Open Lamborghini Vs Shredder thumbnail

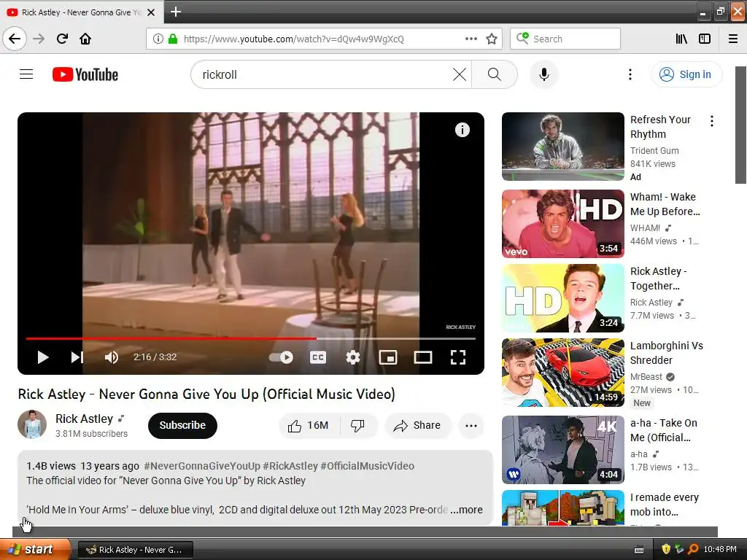pos(562,373)
